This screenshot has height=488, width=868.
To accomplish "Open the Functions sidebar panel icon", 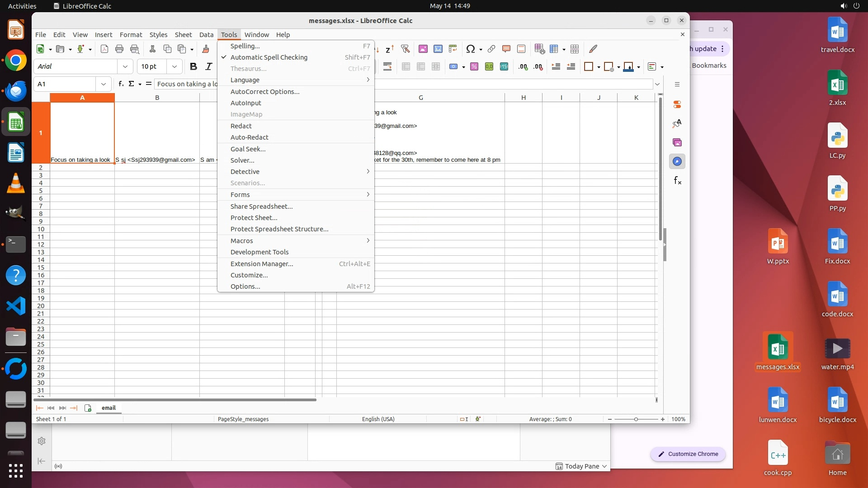I will pyautogui.click(x=677, y=181).
